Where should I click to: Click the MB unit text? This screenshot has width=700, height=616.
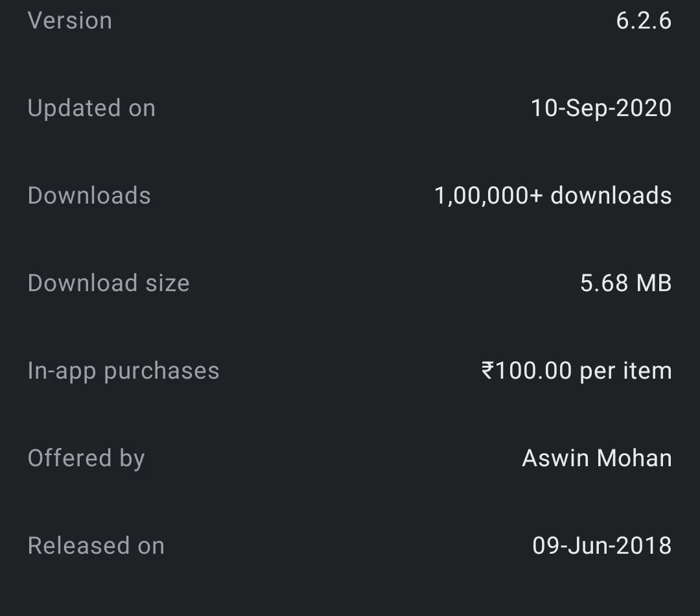[653, 283]
